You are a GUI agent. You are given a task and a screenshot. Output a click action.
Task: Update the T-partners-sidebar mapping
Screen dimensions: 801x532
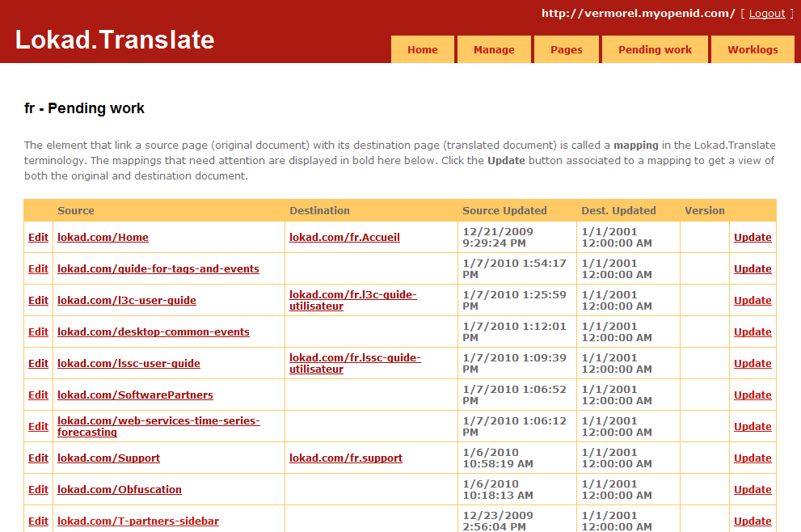(753, 521)
